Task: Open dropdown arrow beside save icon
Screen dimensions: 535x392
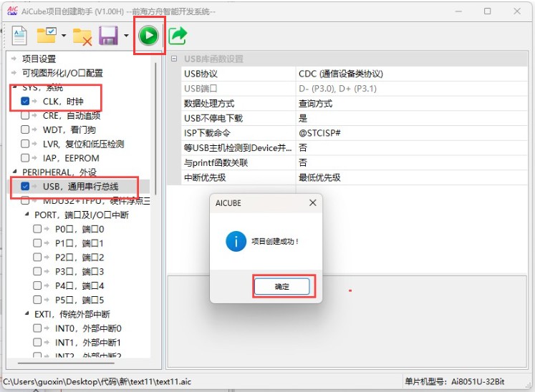Action: tap(126, 35)
